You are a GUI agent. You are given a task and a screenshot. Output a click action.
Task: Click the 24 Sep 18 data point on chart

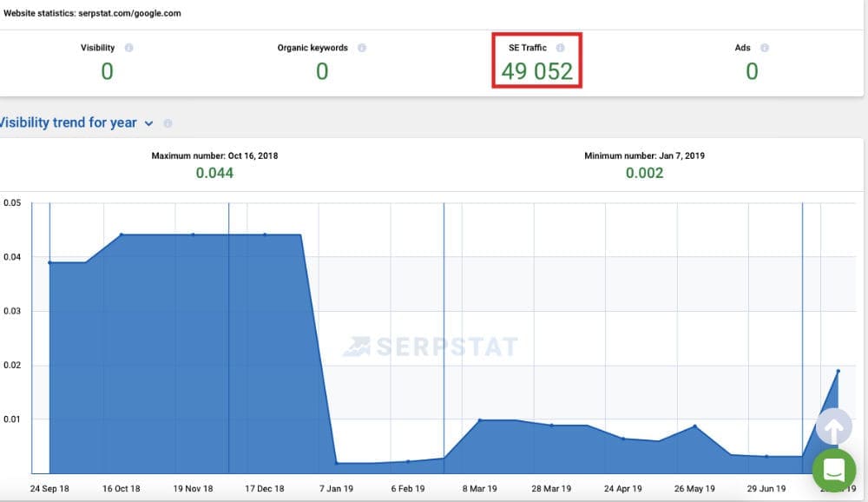point(49,262)
